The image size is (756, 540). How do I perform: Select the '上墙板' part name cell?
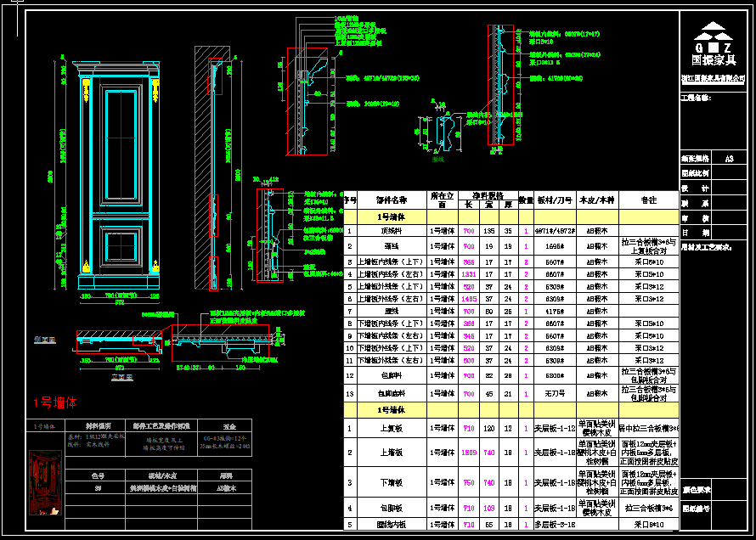click(392, 453)
